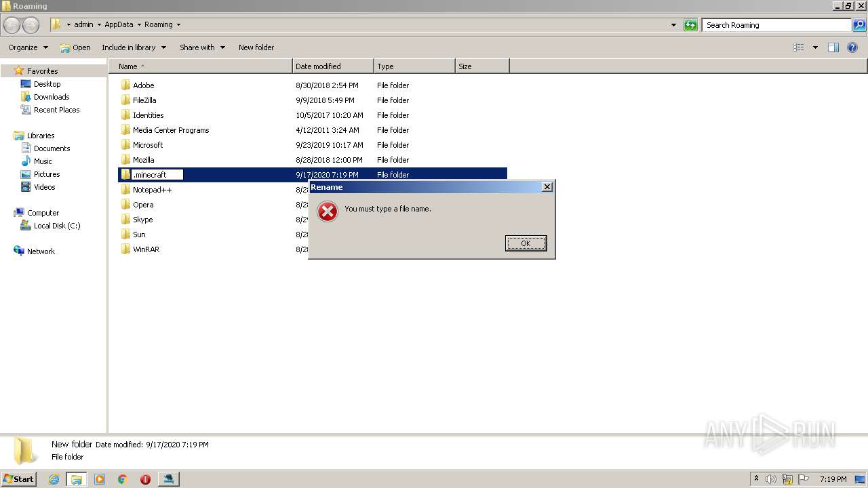The width and height of the screenshot is (868, 488).
Task: Select the Opera folder
Action: (x=143, y=205)
